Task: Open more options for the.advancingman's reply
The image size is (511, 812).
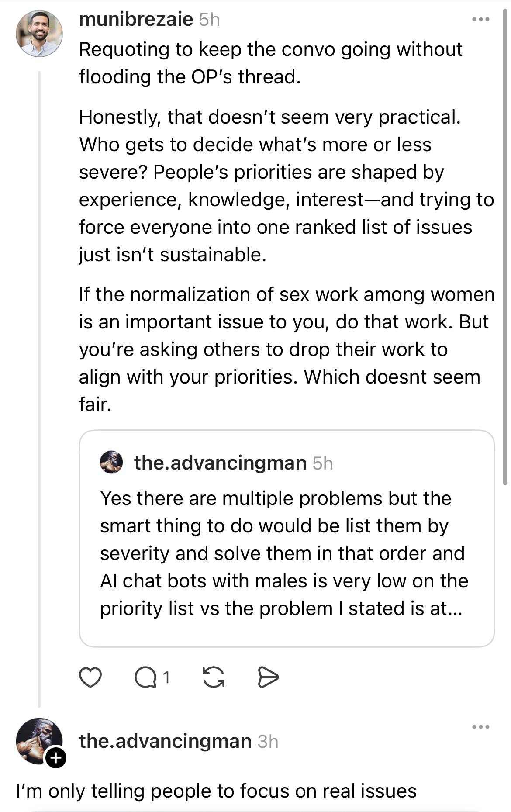Action: [481, 727]
